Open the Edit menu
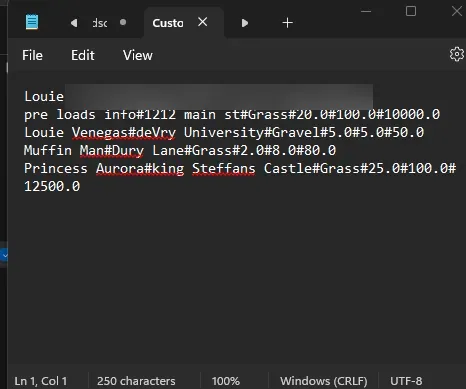 [x=83, y=55]
